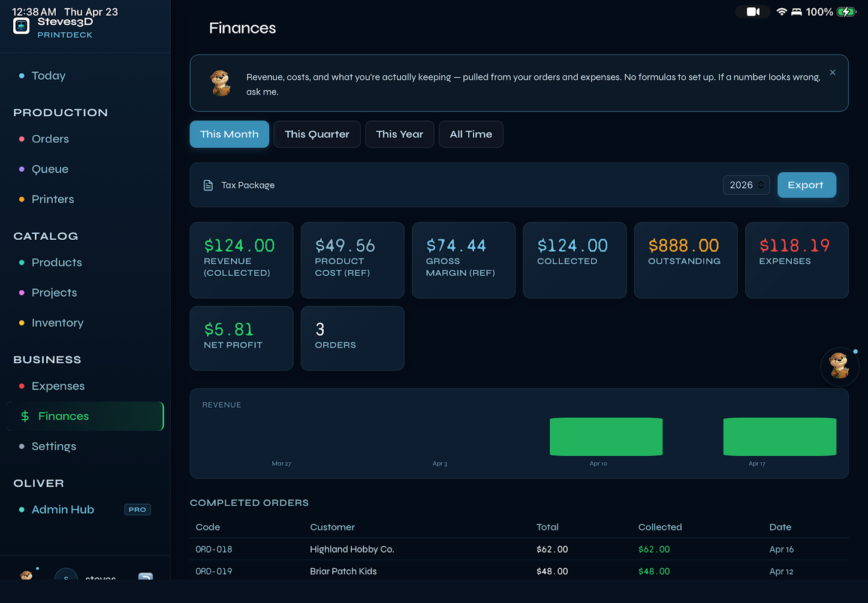This screenshot has height=603, width=868.
Task: Toggle the This Year period filter
Action: 399,134
